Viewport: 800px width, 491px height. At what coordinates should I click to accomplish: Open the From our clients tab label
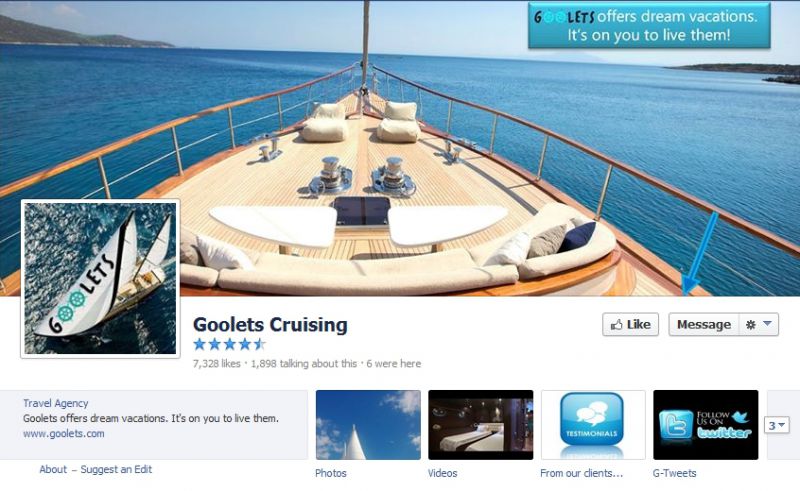point(582,473)
